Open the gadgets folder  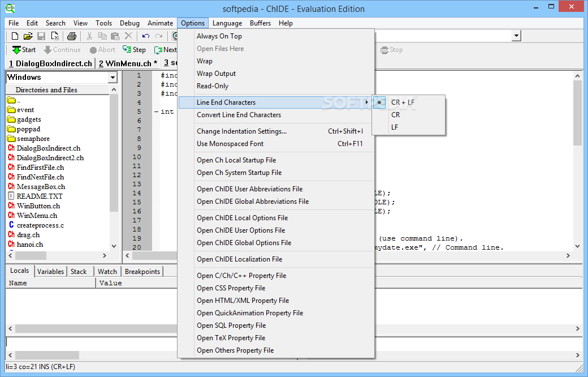(24, 119)
